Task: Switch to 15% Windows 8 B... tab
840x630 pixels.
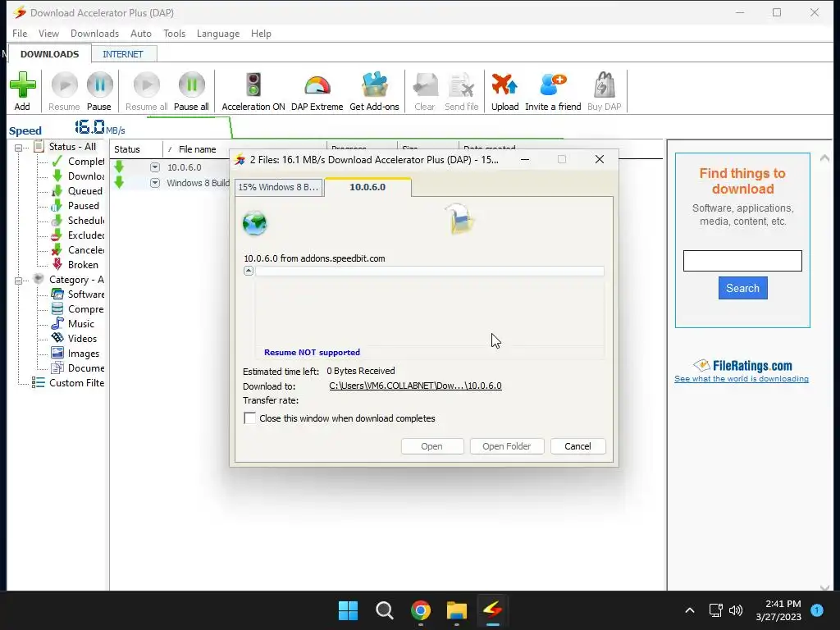Action: [279, 187]
